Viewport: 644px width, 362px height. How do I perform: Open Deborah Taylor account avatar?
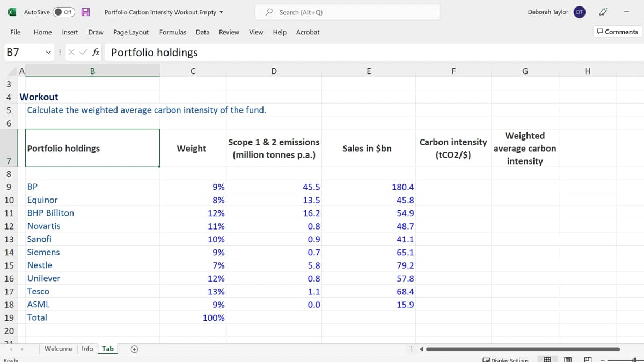coord(580,12)
